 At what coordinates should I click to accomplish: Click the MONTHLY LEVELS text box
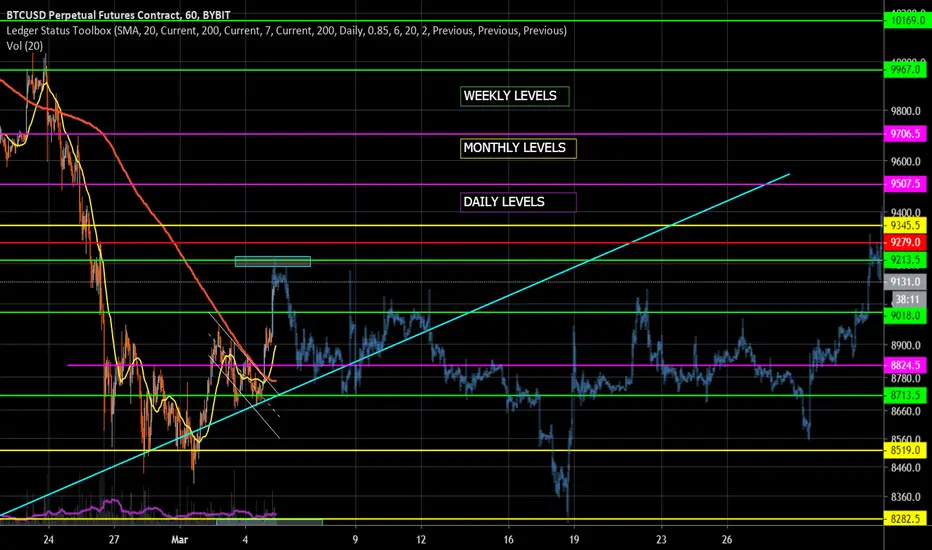[518, 148]
